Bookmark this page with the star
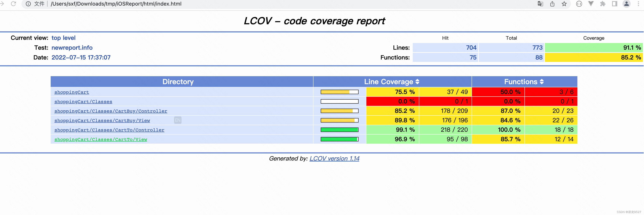Viewport: 644px width, 215px height. [564, 4]
